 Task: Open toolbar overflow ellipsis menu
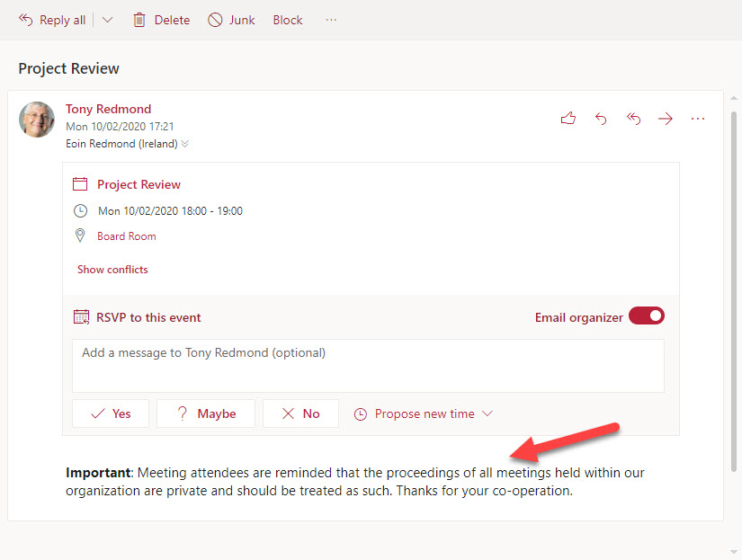(x=331, y=20)
